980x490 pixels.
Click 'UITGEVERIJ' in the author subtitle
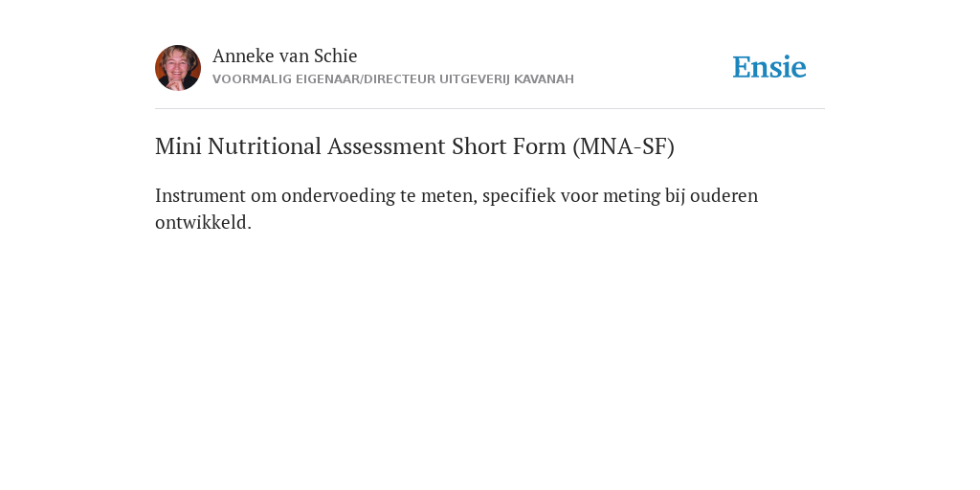click(475, 79)
